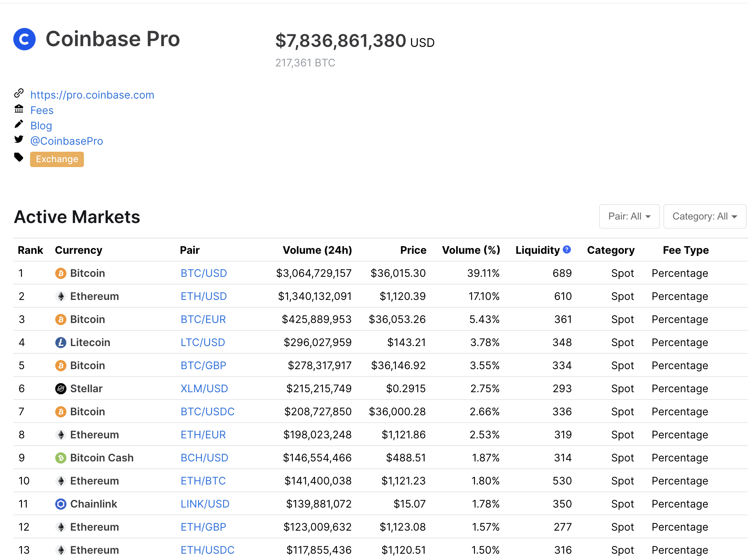Click the tag icon beside Exchange

coord(19,157)
